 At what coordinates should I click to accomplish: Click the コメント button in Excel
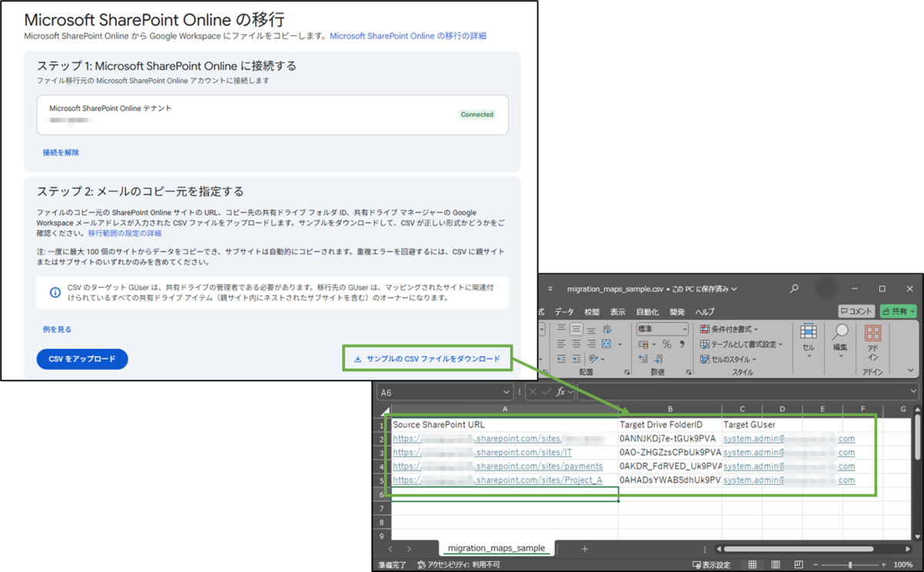[x=857, y=311]
